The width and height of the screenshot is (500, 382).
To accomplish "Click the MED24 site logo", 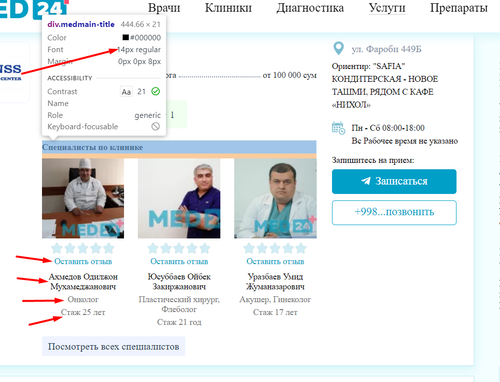I will click(34, 9).
